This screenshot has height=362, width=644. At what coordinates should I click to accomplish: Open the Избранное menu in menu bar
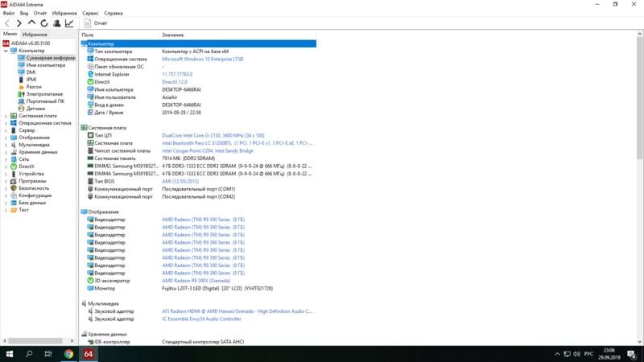64,13
